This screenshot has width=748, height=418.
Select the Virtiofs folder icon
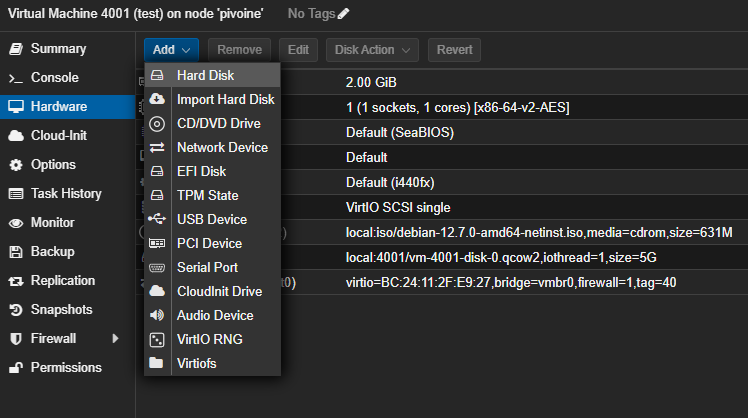[156, 363]
